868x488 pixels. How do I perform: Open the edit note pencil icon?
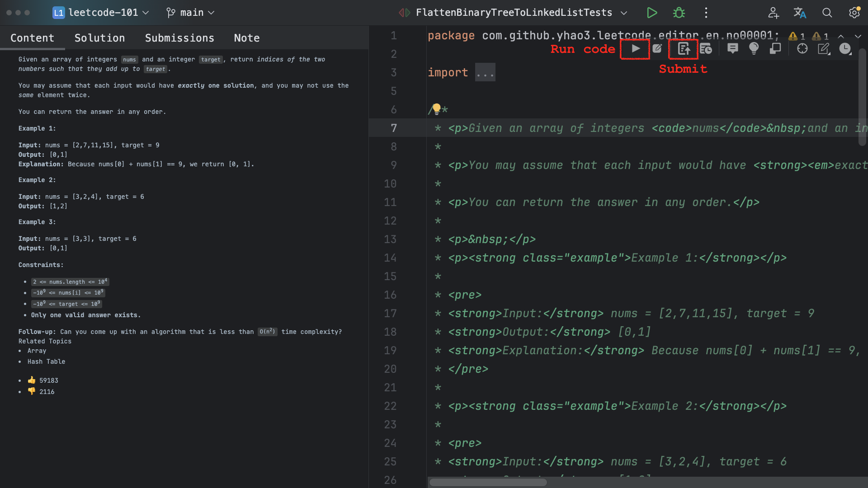(x=824, y=49)
